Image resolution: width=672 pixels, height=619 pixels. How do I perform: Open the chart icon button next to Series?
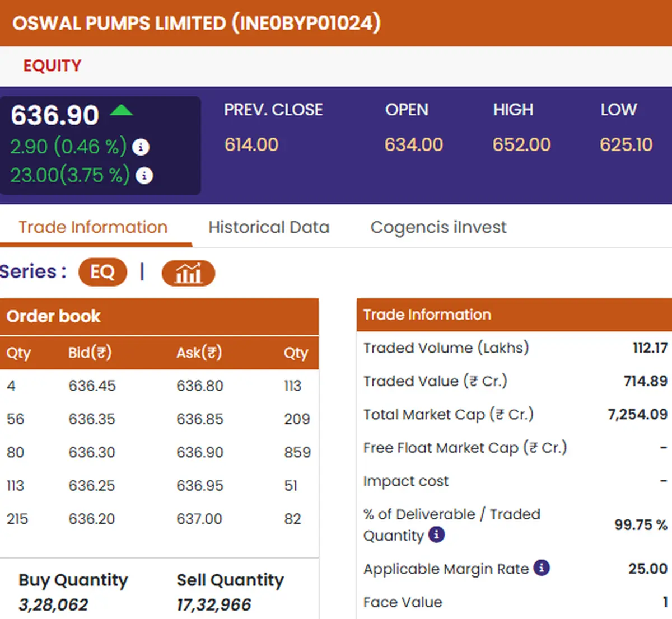[x=188, y=273]
